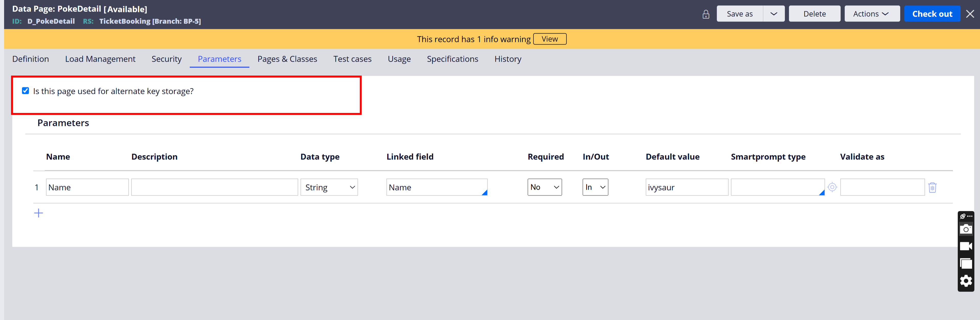Add a new parameter row with plus icon
The width and height of the screenshot is (980, 320).
(x=38, y=213)
